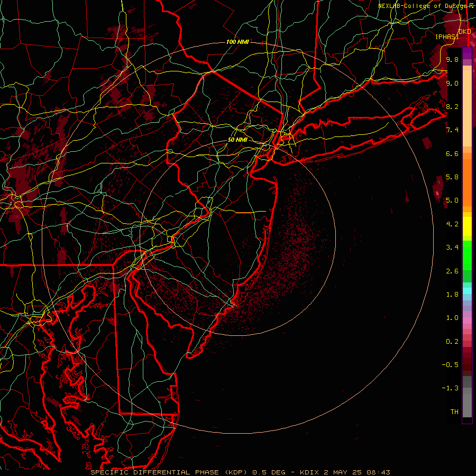Viewport: 476px width, 476px height.
Task: Pick the cyan color bar segment
Action: [x=467, y=290]
